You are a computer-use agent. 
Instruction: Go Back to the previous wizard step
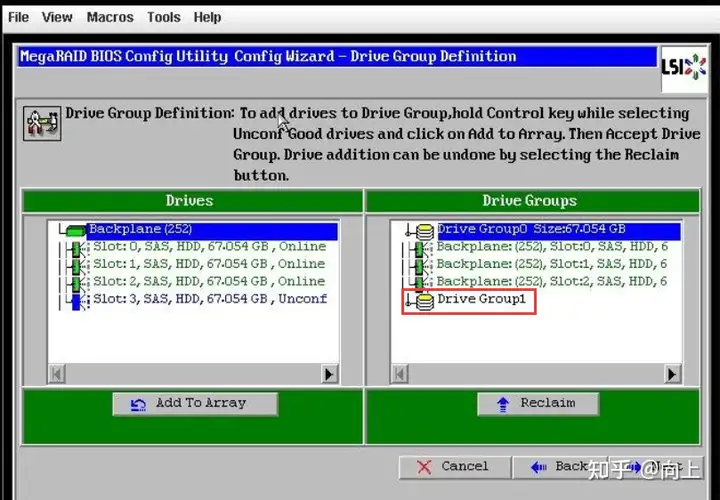(559, 467)
